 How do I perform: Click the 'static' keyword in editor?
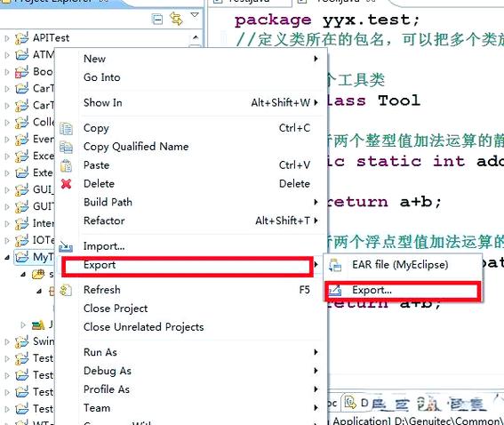click(x=389, y=162)
